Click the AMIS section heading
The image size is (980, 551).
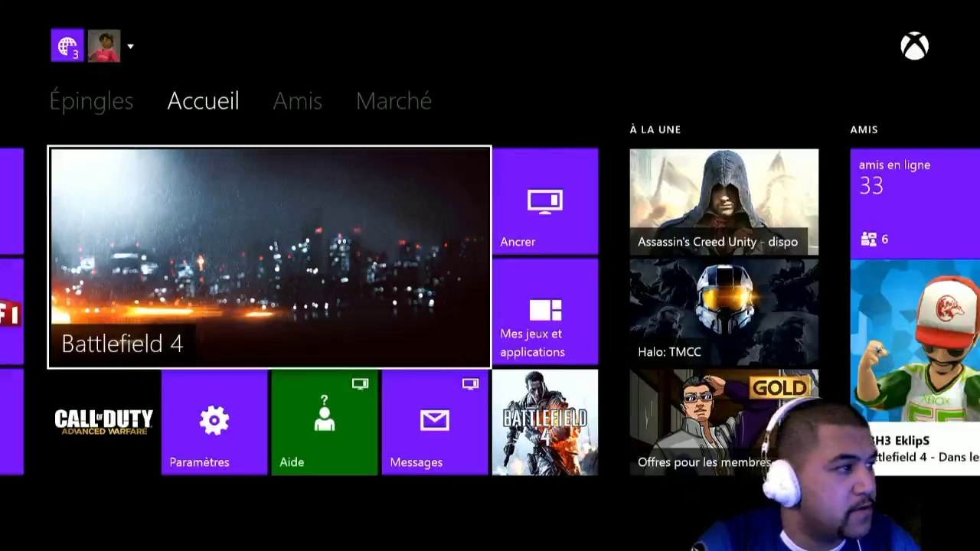click(864, 130)
